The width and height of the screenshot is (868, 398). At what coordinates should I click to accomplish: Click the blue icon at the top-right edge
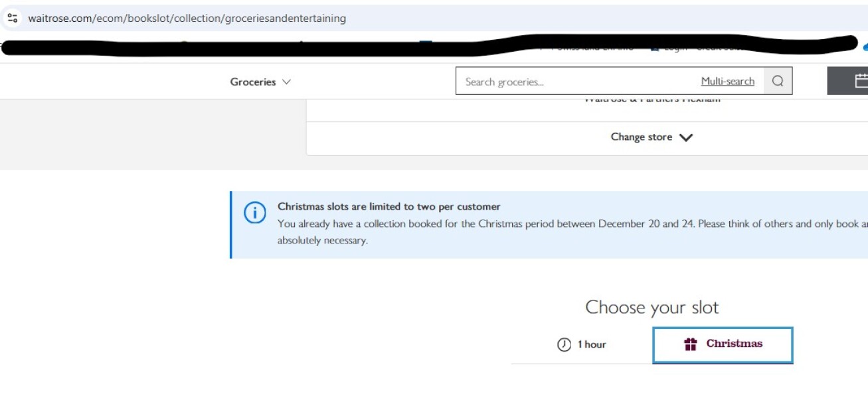865,47
